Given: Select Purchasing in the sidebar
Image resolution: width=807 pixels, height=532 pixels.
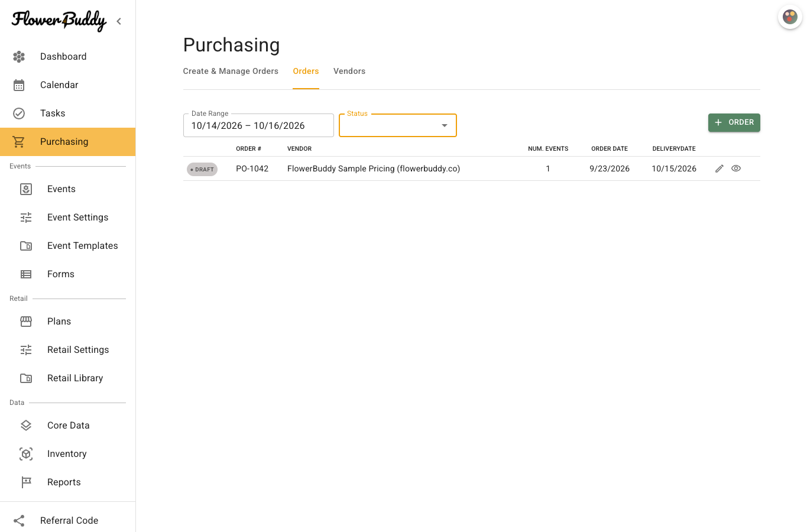Looking at the screenshot, I should click(x=67, y=142).
